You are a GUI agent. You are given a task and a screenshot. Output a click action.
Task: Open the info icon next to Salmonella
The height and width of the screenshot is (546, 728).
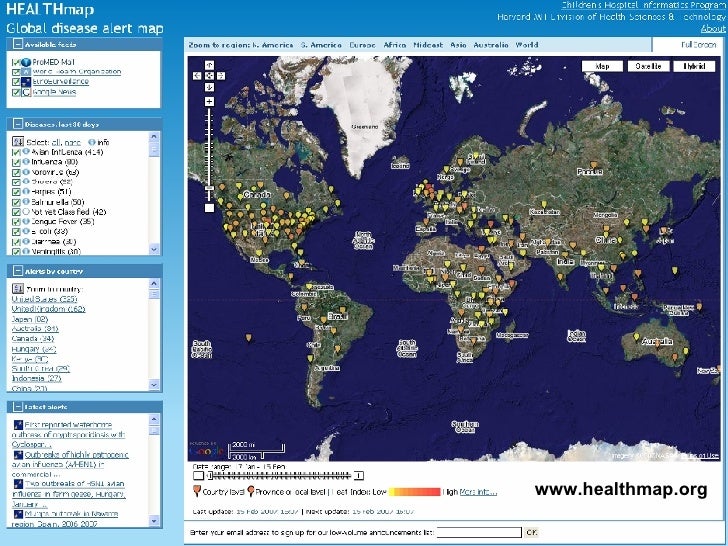point(26,202)
